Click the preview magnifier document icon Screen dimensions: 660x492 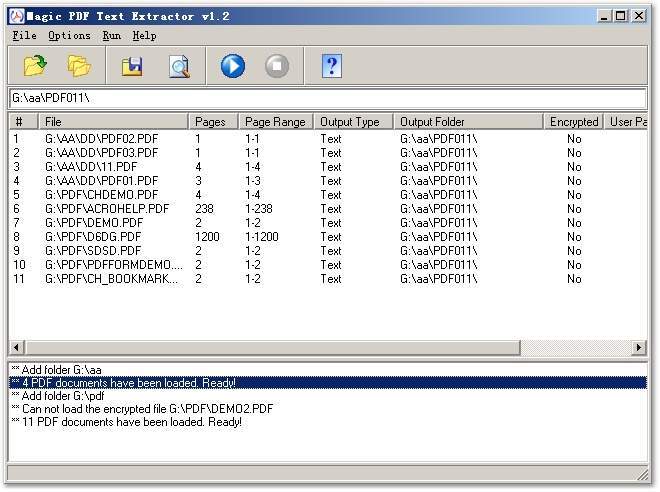pos(179,66)
